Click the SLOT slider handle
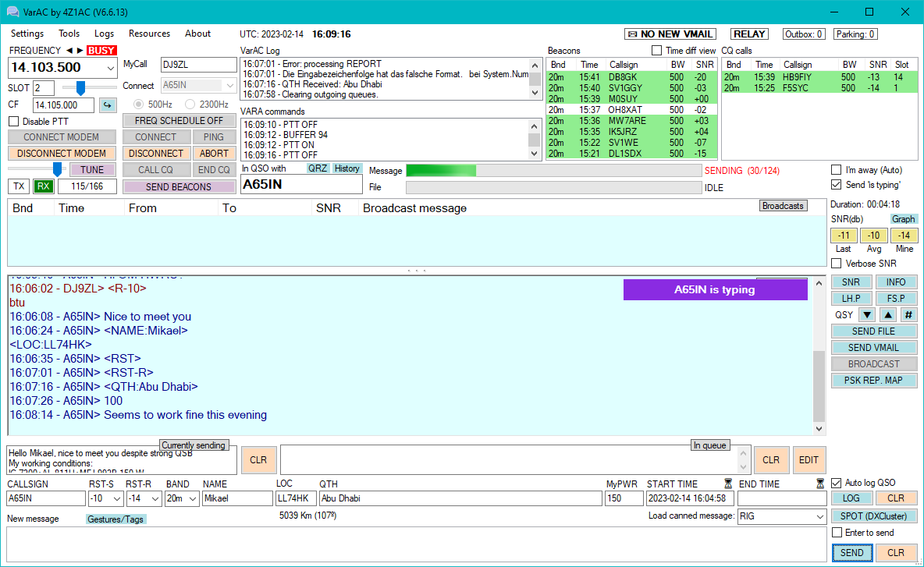 tap(80, 88)
